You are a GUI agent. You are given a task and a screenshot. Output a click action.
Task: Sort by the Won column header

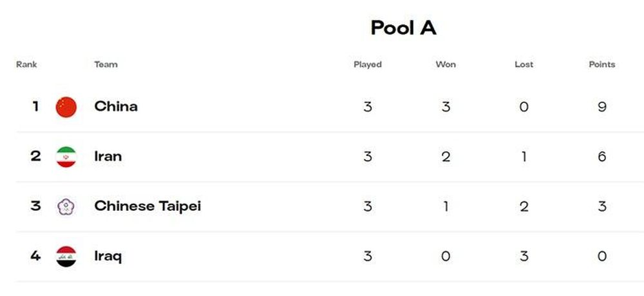click(446, 64)
